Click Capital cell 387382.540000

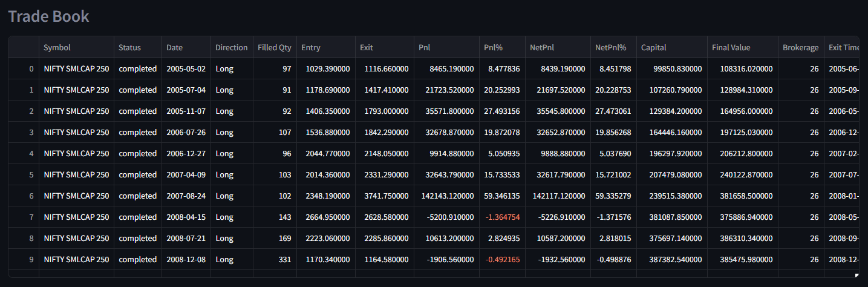click(x=671, y=260)
